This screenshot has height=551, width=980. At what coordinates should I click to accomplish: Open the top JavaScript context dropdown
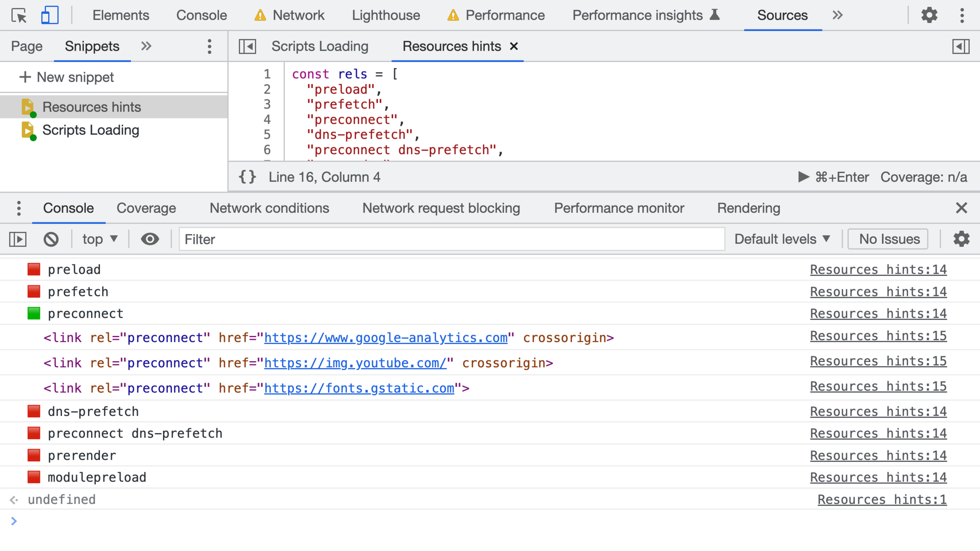(x=100, y=239)
